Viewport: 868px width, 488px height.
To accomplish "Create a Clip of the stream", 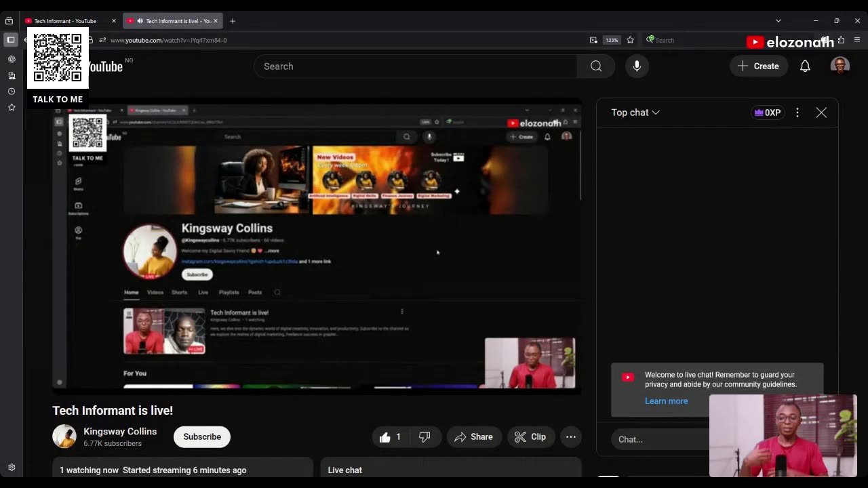I will pos(530,437).
